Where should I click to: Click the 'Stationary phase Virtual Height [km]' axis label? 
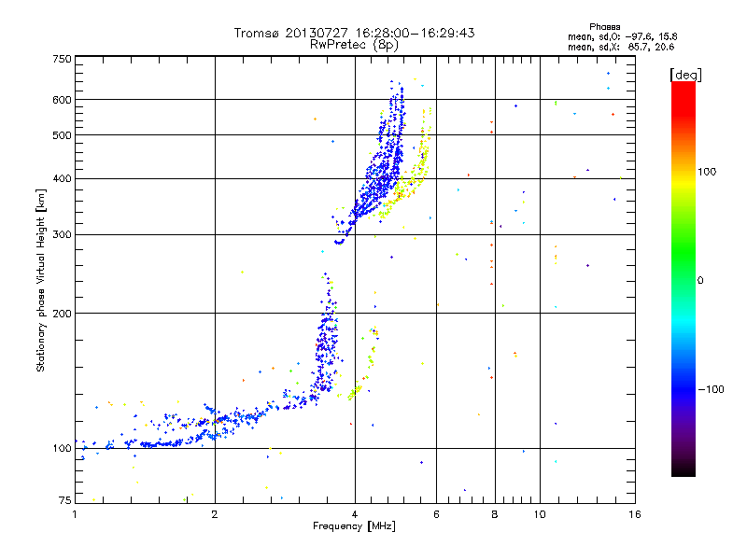point(41,281)
